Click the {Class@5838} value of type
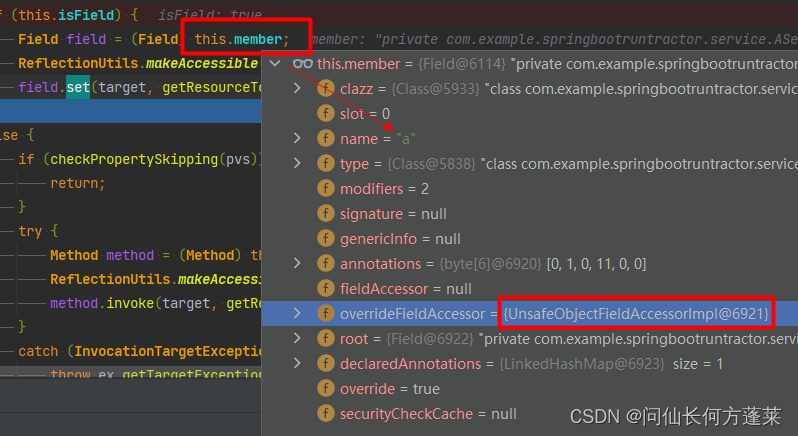Screen dimensions: 798x436 (432, 163)
